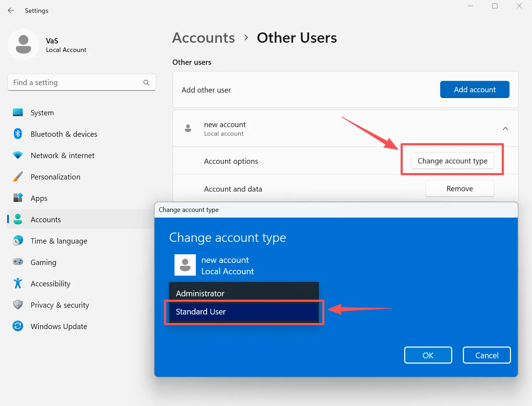Click the Add other user label
This screenshot has width=532, height=406.
pyautogui.click(x=206, y=90)
